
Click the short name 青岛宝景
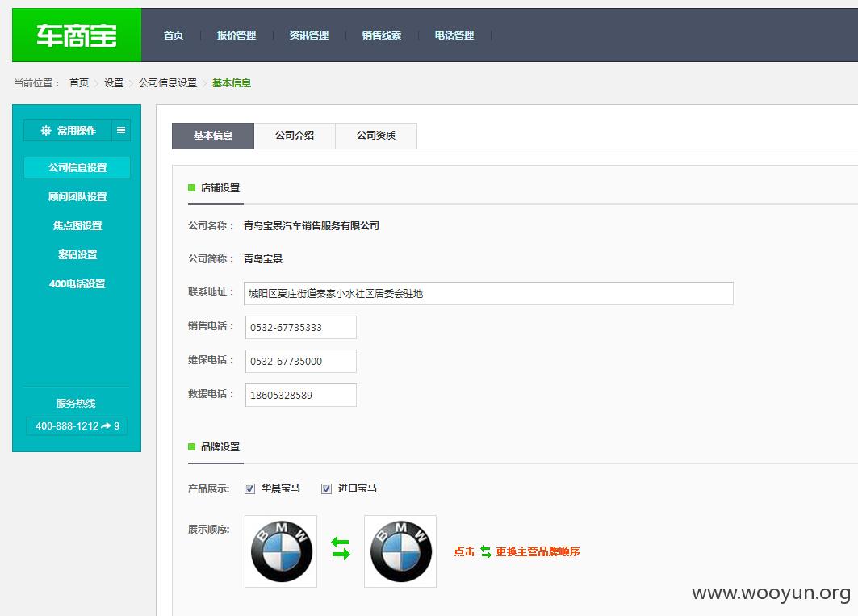coord(263,259)
